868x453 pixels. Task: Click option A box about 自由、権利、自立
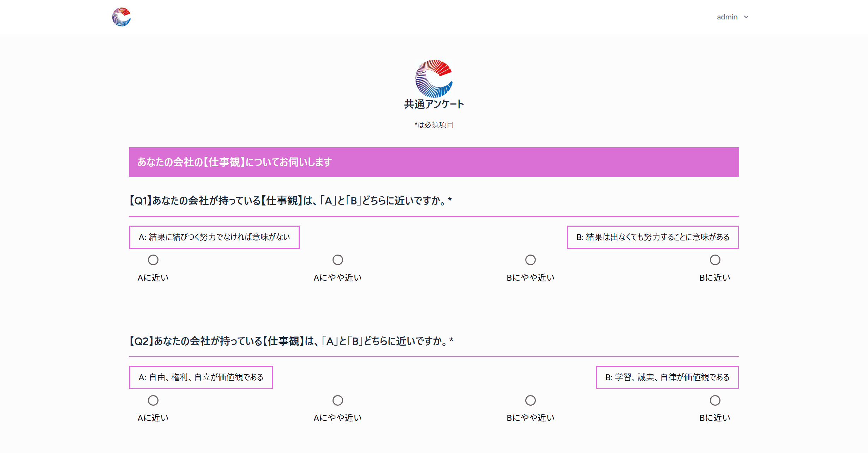tap(201, 377)
